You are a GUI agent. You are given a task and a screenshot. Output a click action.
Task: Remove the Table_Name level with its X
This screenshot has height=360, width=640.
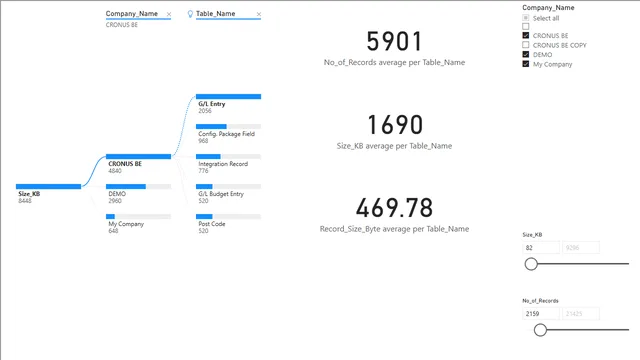click(259, 14)
